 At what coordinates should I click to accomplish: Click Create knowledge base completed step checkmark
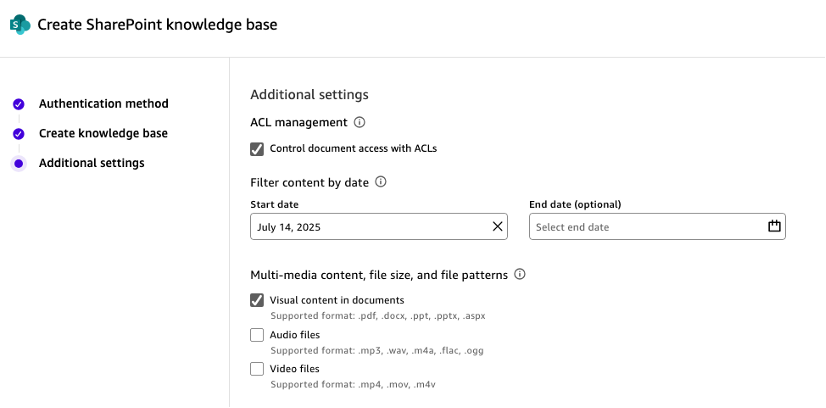[x=18, y=134]
